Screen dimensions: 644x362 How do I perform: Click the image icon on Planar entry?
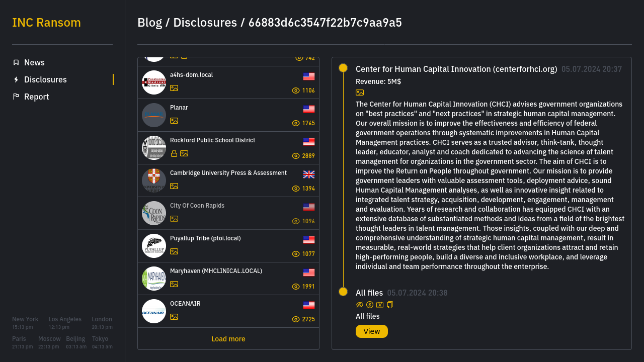174,121
